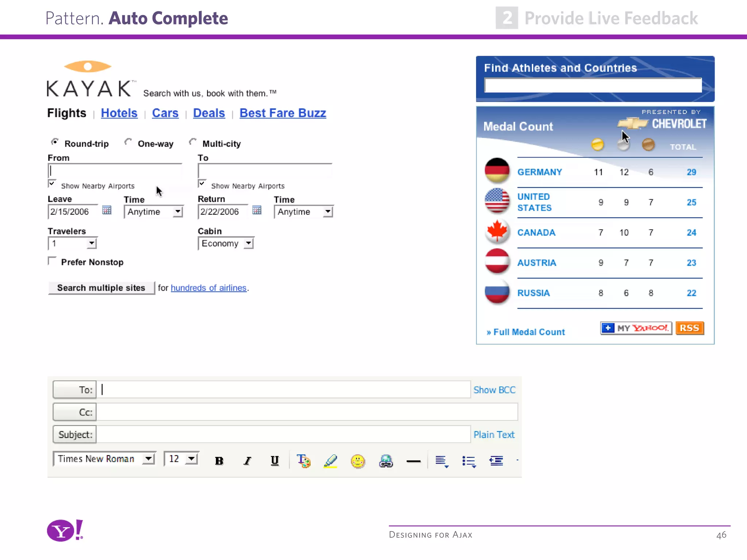
Task: Click the insert hyperlink icon
Action: click(386, 461)
